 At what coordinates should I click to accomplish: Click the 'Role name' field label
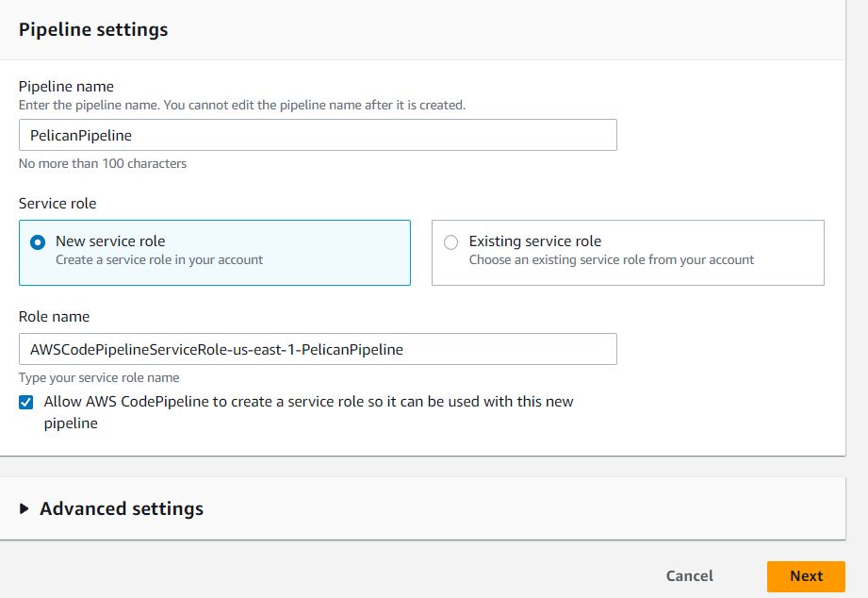(x=55, y=317)
